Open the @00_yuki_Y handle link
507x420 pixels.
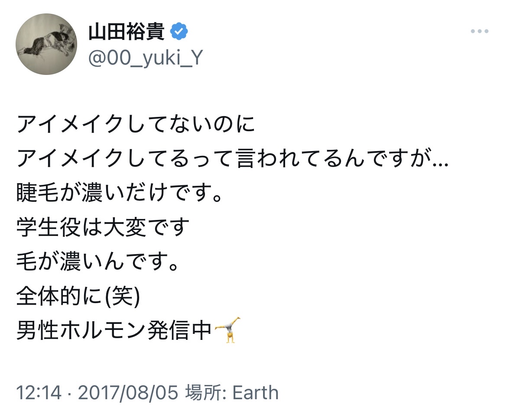coord(146,58)
